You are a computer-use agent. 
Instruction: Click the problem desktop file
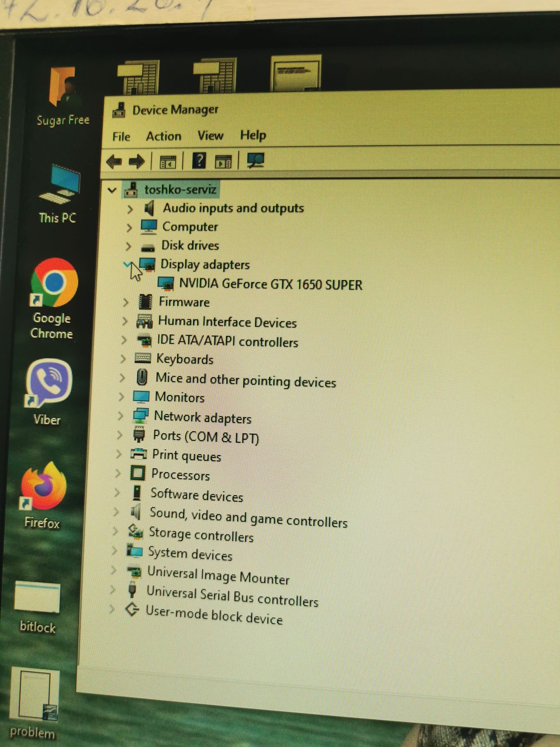coord(33,704)
